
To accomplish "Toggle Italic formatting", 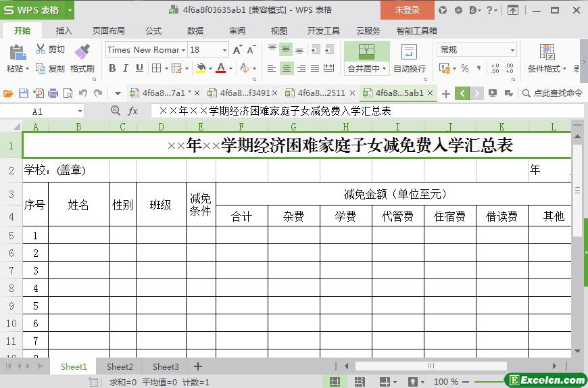I will [126, 68].
